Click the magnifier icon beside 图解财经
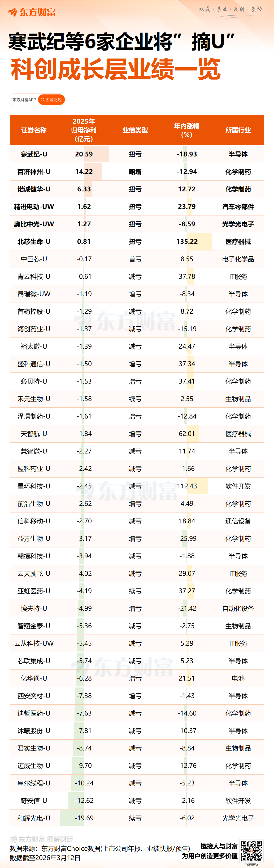 42,100
